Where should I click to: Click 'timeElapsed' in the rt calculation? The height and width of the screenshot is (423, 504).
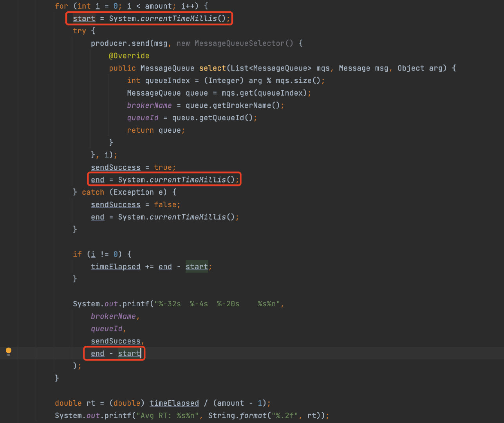point(174,403)
